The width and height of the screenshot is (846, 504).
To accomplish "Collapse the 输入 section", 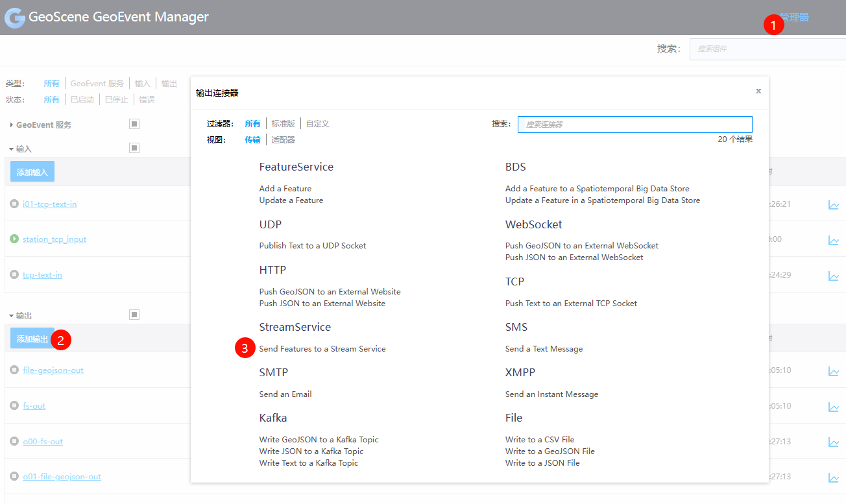I will coord(12,149).
